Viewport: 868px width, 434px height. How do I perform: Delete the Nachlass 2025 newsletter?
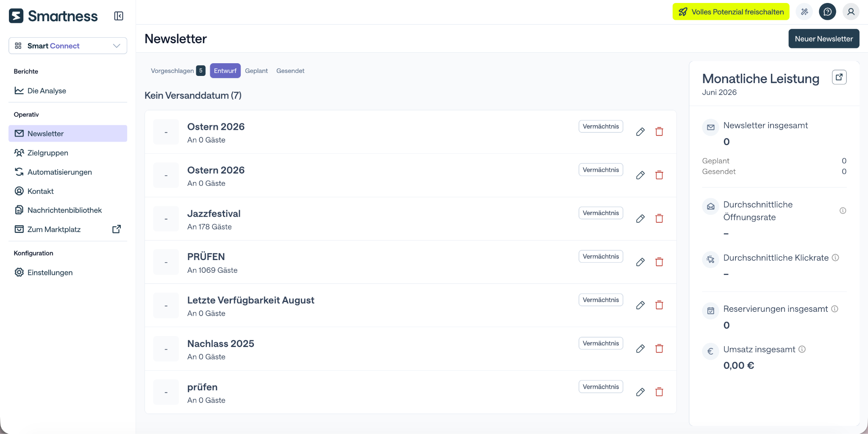click(659, 349)
